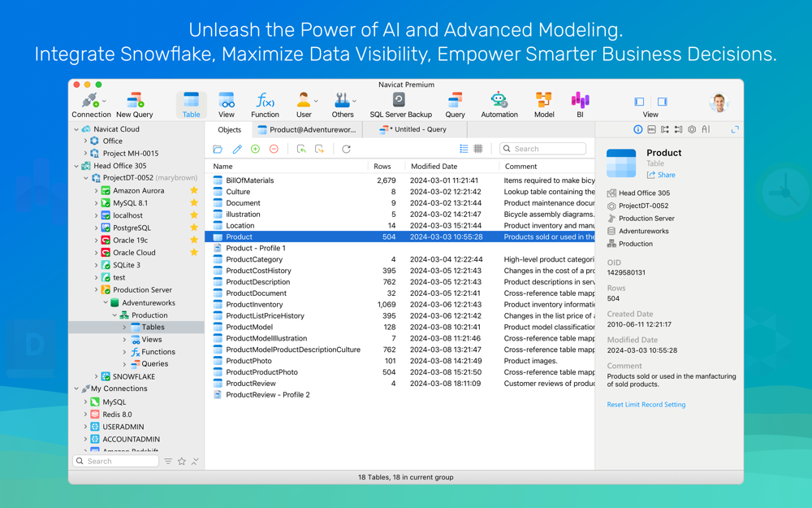
Task: Select the Tables node in the tree
Action: tap(136, 327)
